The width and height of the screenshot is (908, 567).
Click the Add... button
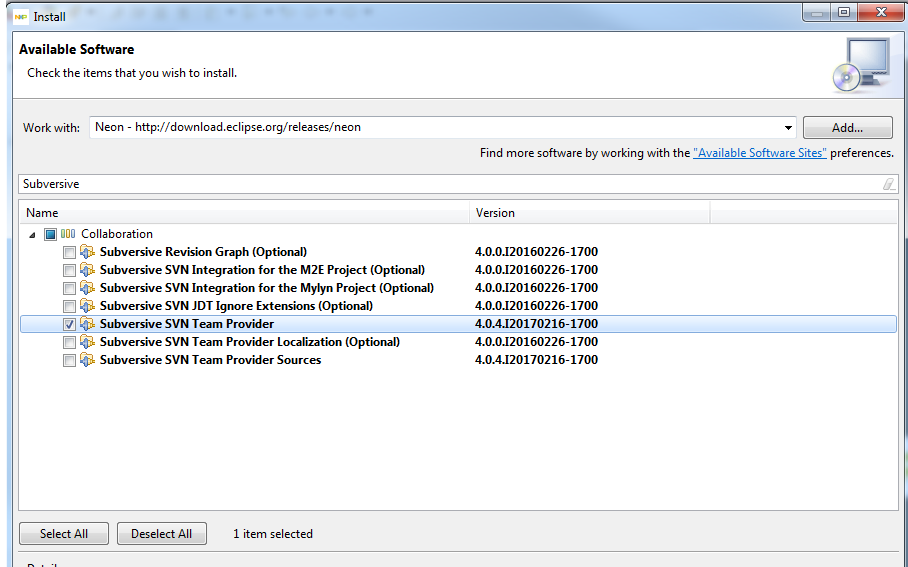(x=847, y=127)
